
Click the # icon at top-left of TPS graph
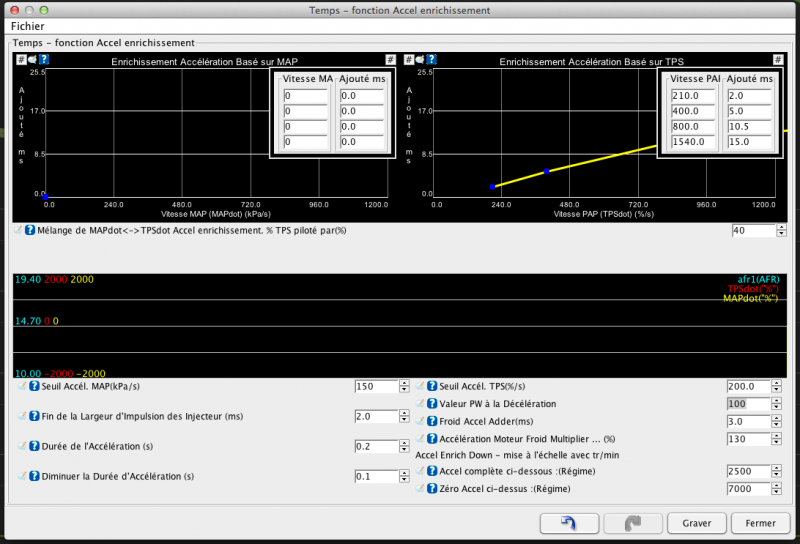tap(409, 60)
